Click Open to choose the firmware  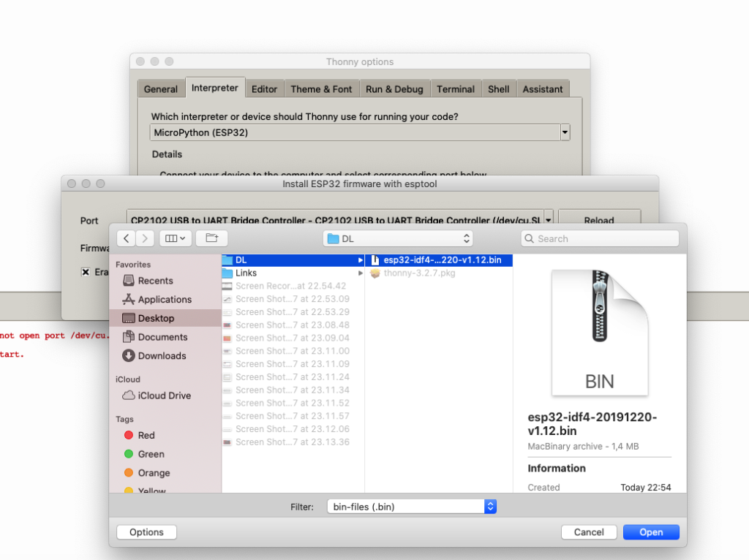pyautogui.click(x=651, y=532)
